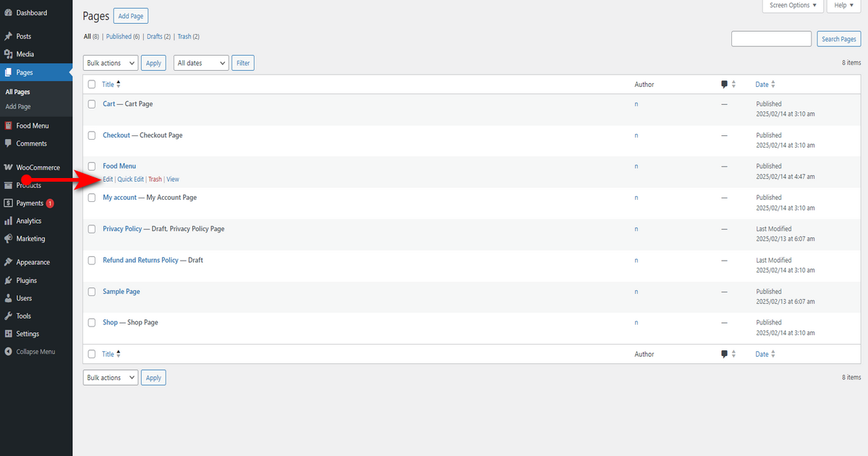Open the bottom Bulk actions dropdown

(x=111, y=378)
